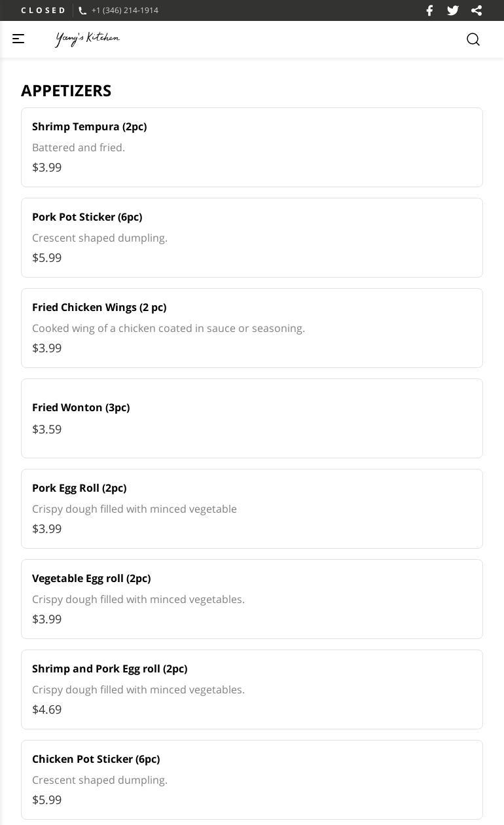
Task: Click the $4.69 price on egg roll
Action: pos(47,709)
